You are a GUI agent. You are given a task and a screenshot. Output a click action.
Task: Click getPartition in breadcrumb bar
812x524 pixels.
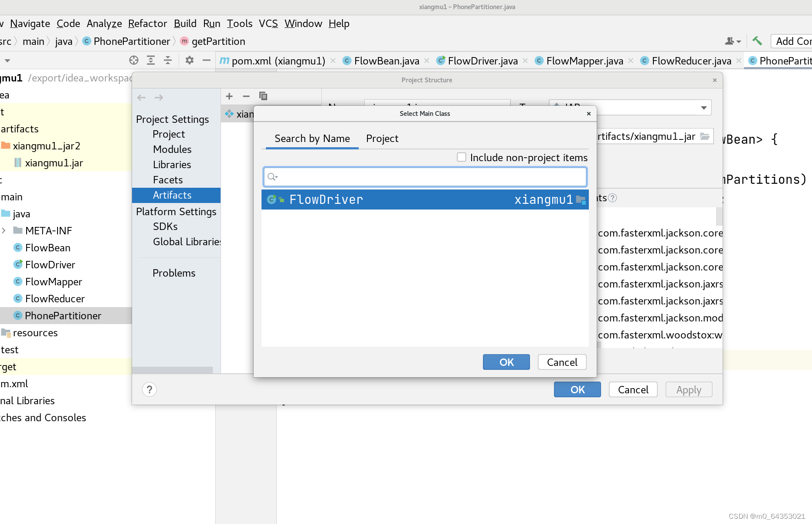pyautogui.click(x=218, y=41)
